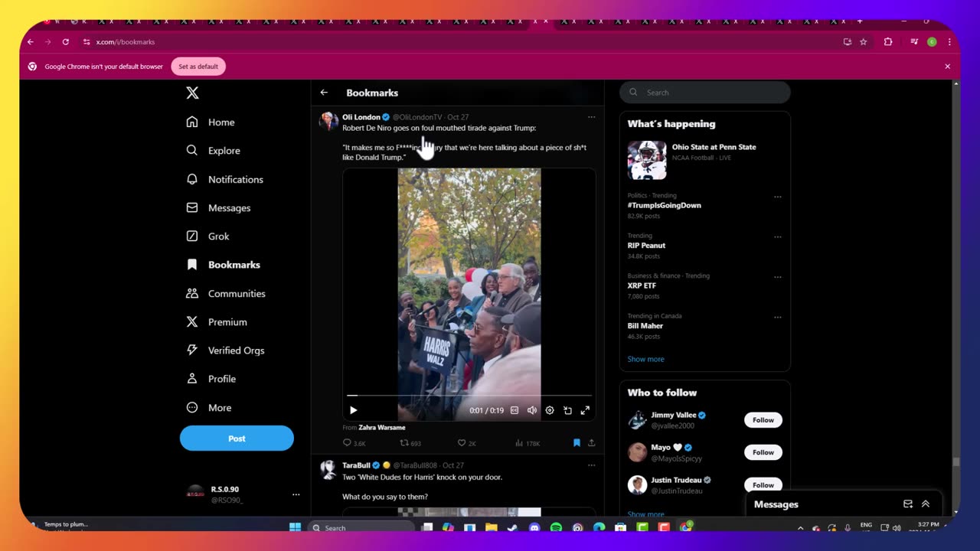Open Spotify from the taskbar
The width and height of the screenshot is (980, 551).
pos(556,527)
